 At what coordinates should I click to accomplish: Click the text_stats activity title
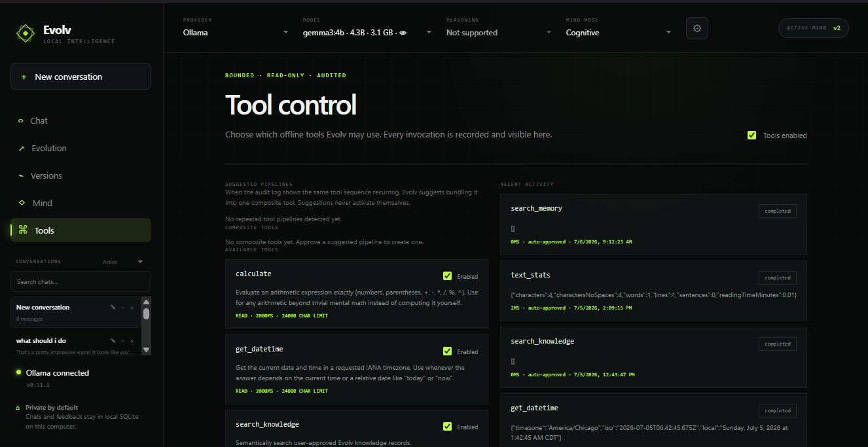click(x=530, y=275)
